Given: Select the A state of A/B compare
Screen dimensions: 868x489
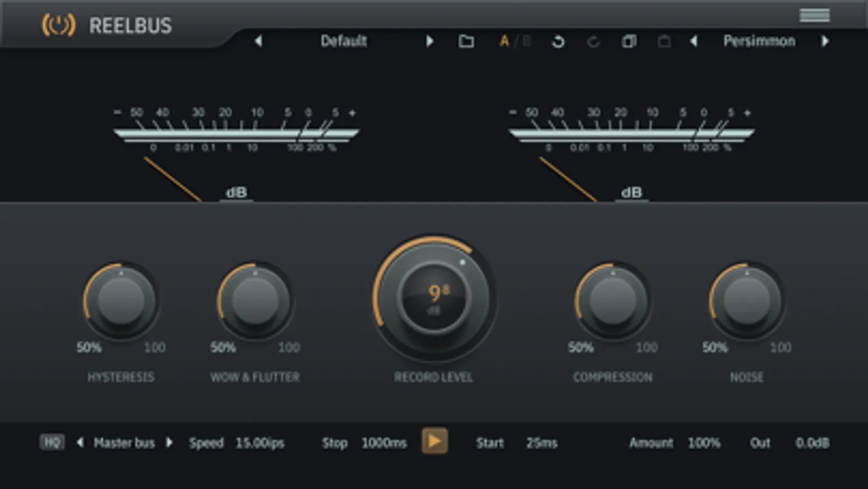Looking at the screenshot, I should (504, 41).
